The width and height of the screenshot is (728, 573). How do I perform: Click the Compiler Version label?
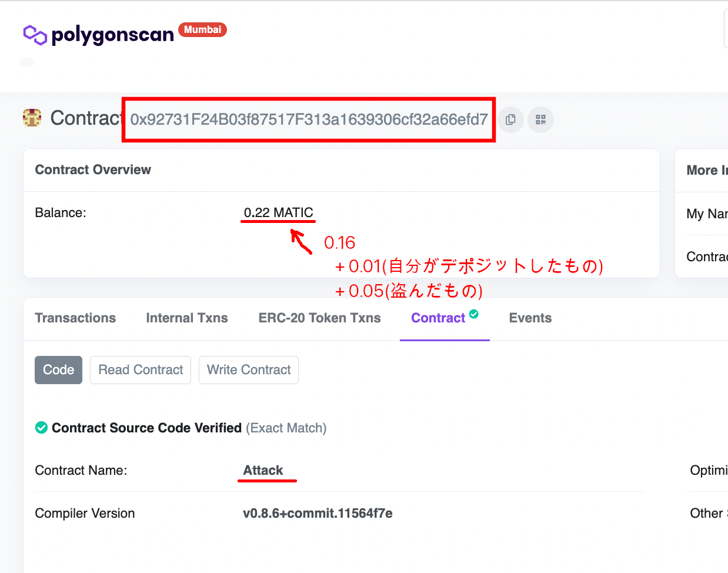pyautogui.click(x=85, y=513)
